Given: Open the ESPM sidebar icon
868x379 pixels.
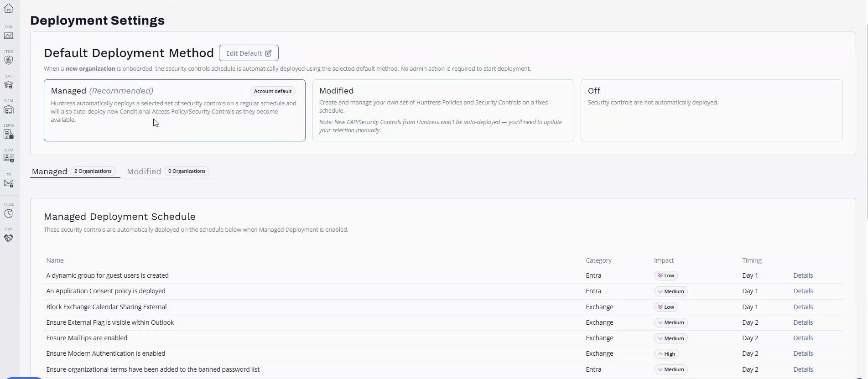Looking at the screenshot, I should [x=9, y=134].
